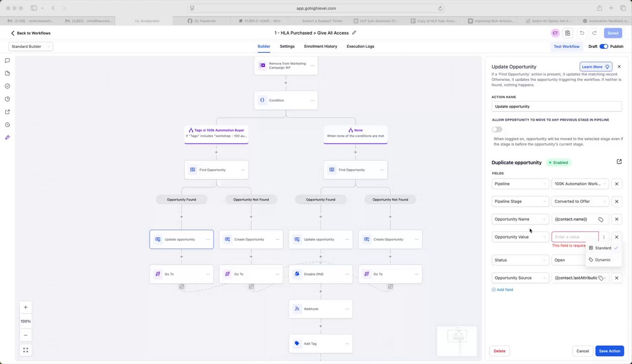
Task: Click the Save Action button
Action: (x=609, y=351)
